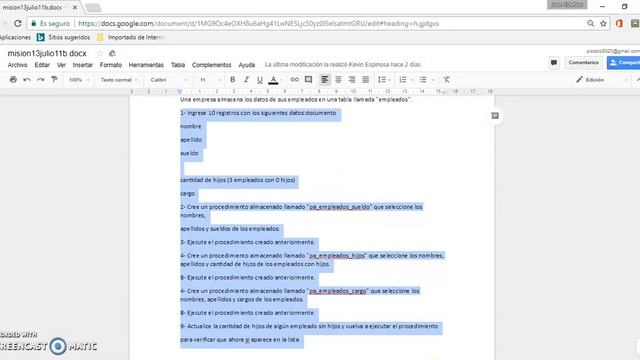640x360 pixels.
Task: Open the Edición mode dropdown
Action: pos(601,80)
